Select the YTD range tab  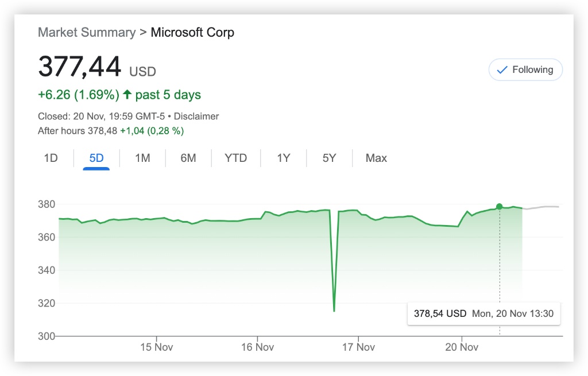[x=236, y=158]
